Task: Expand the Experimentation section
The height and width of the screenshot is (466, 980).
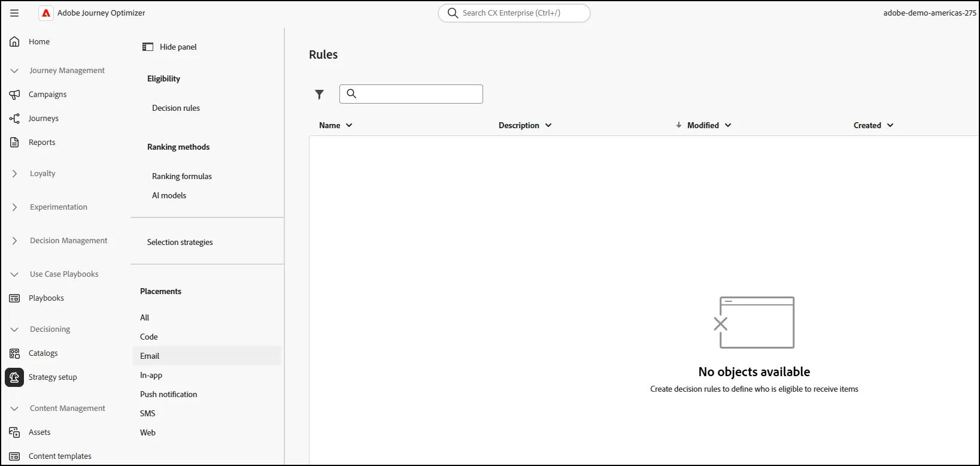Action: (x=14, y=207)
